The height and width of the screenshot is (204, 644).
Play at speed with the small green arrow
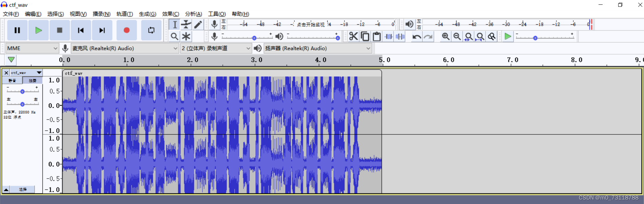click(508, 36)
